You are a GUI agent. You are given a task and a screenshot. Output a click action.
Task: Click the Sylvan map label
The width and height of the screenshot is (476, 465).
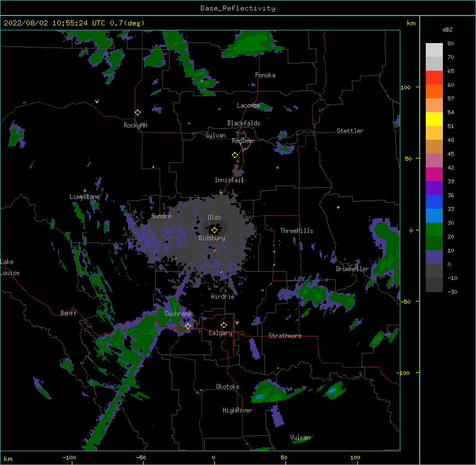(215, 136)
